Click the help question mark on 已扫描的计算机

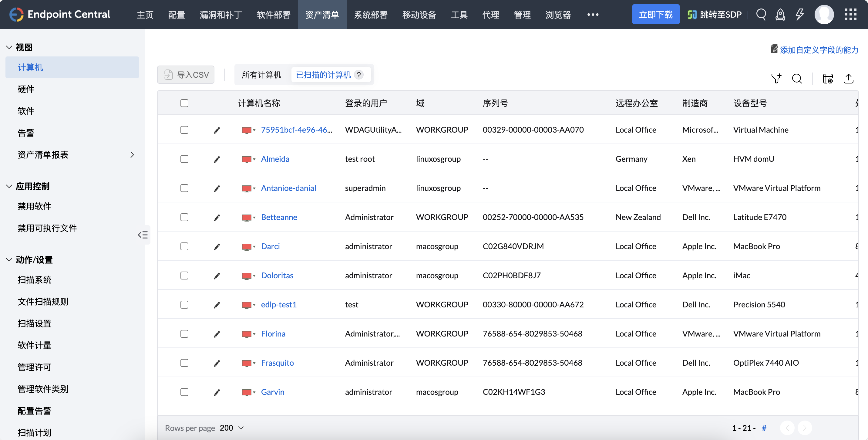(x=358, y=75)
